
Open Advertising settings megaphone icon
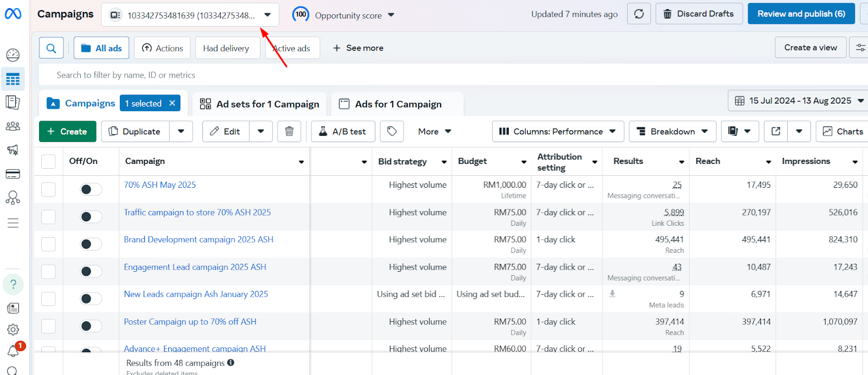(x=13, y=150)
